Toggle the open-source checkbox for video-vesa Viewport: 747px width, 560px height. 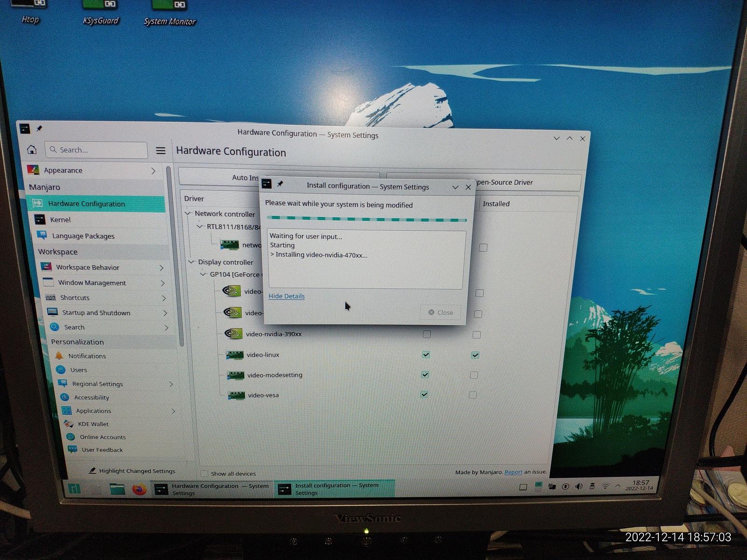coord(424,395)
